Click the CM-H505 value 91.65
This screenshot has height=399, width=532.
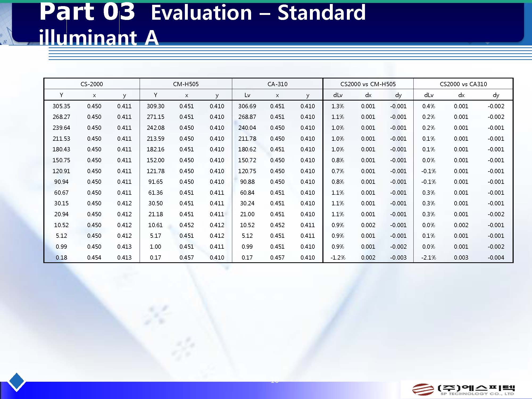tap(156, 182)
